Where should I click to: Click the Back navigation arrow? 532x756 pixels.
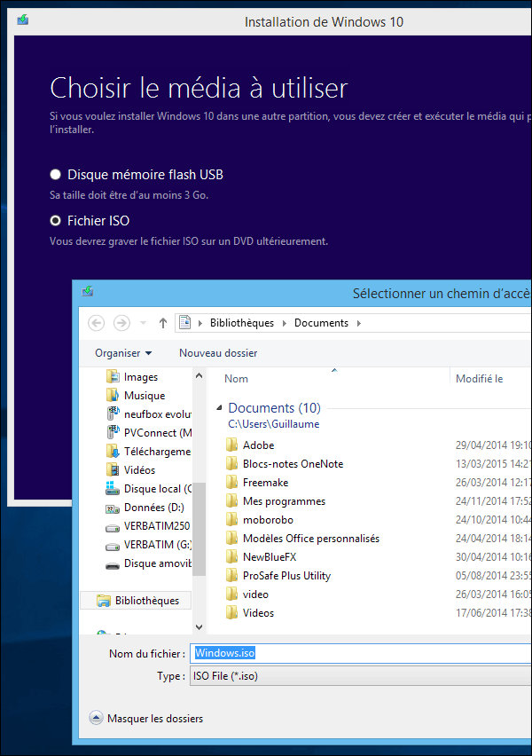click(97, 323)
